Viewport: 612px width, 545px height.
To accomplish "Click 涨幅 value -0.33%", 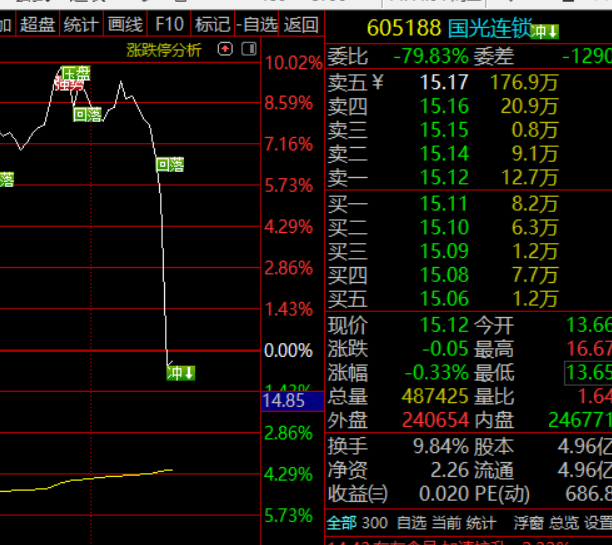I will (x=436, y=373).
